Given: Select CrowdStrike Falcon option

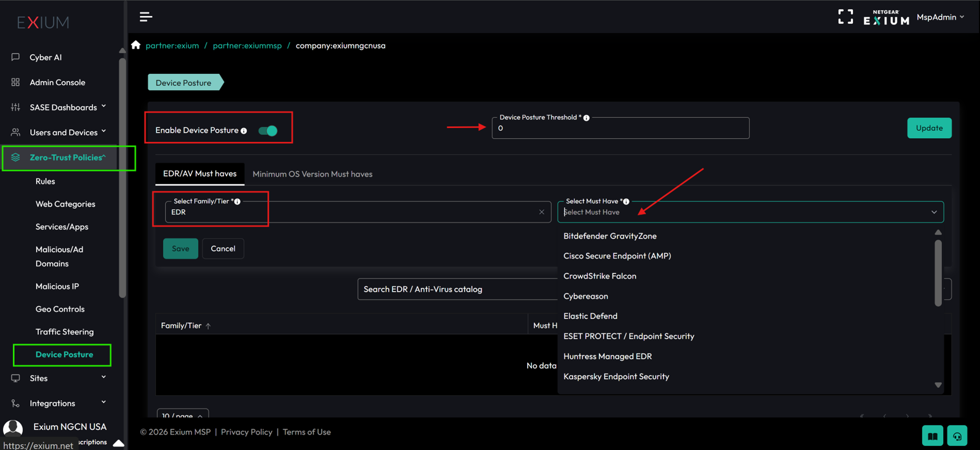Looking at the screenshot, I should pos(600,276).
